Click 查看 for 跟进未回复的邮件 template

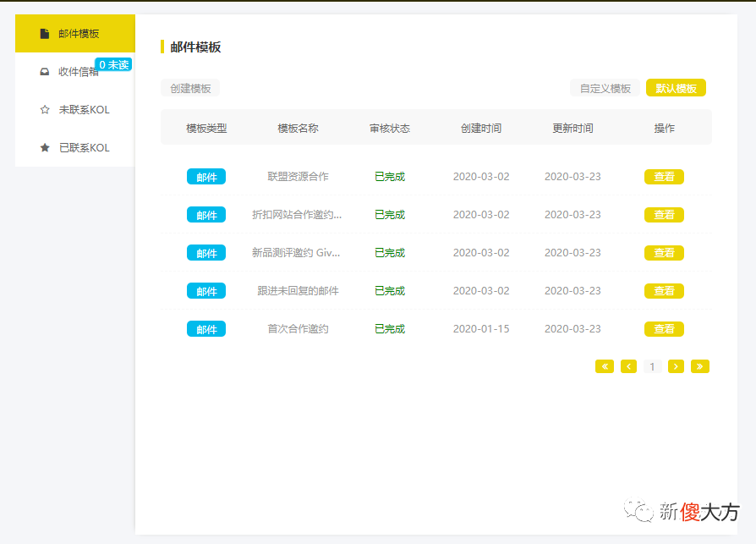point(664,291)
